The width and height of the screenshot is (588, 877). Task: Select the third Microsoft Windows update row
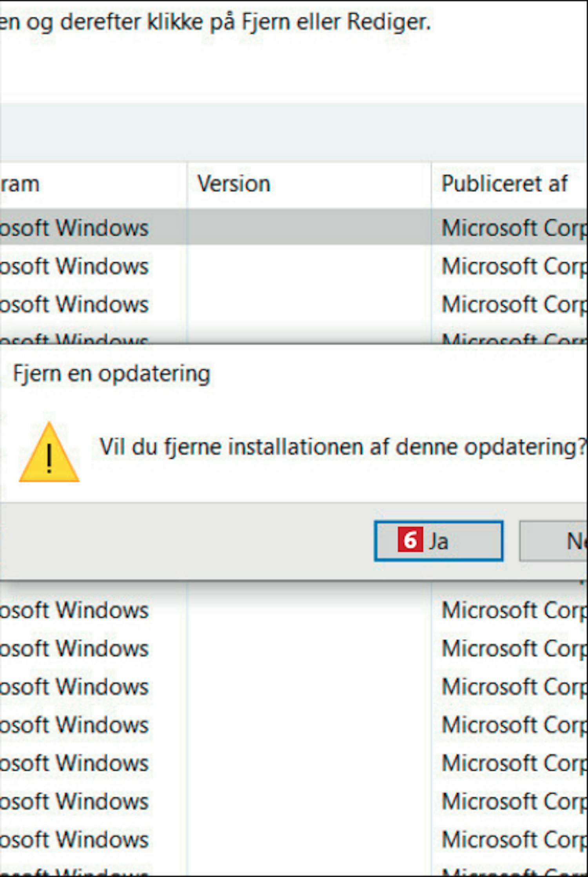[294, 304]
